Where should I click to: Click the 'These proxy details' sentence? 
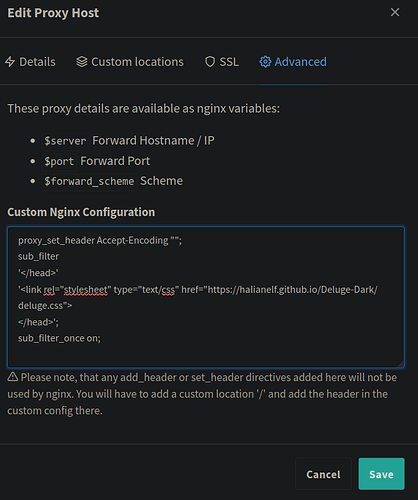coord(144,109)
